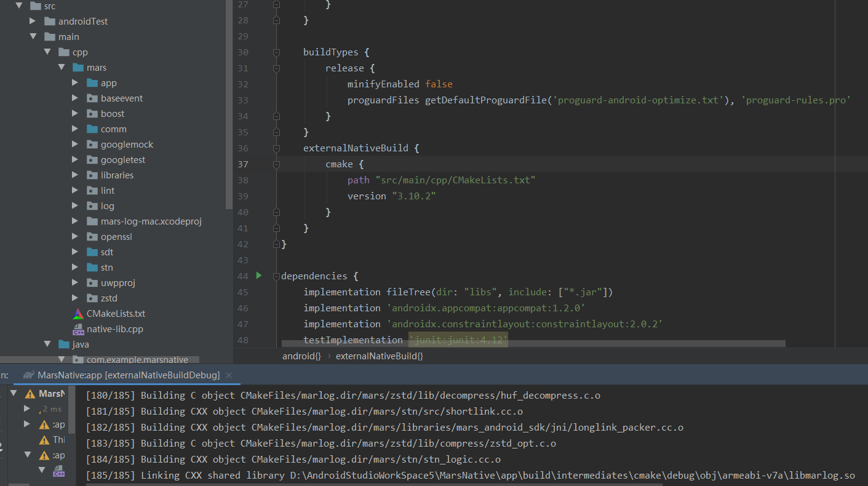Click warning icon on MarsNative build root node
Viewport: 868px width, 486px height.
[x=30, y=394]
